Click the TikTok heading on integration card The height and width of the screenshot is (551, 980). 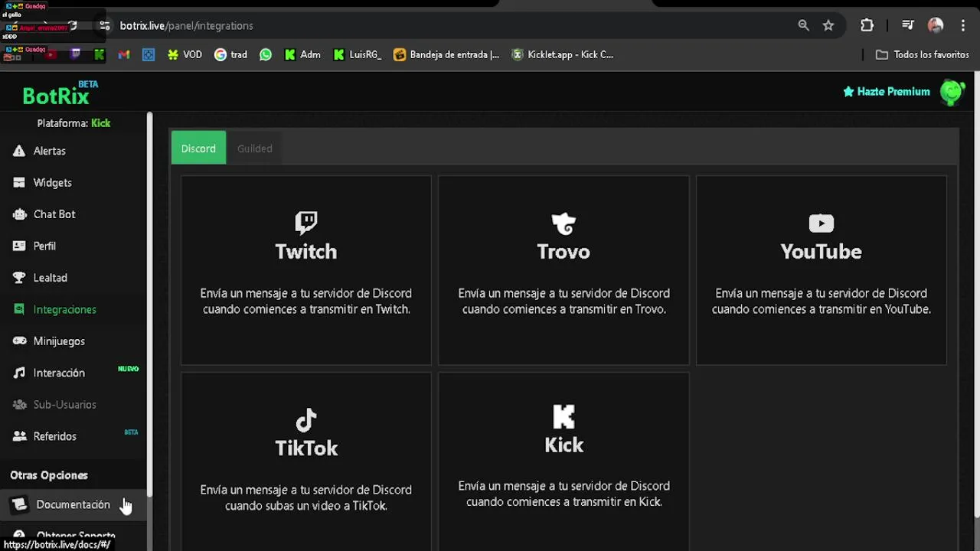306,448
